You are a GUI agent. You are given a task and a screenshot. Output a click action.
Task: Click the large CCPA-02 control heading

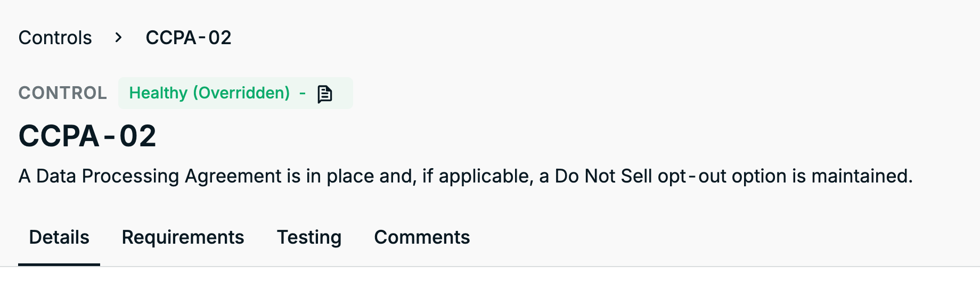[87, 136]
